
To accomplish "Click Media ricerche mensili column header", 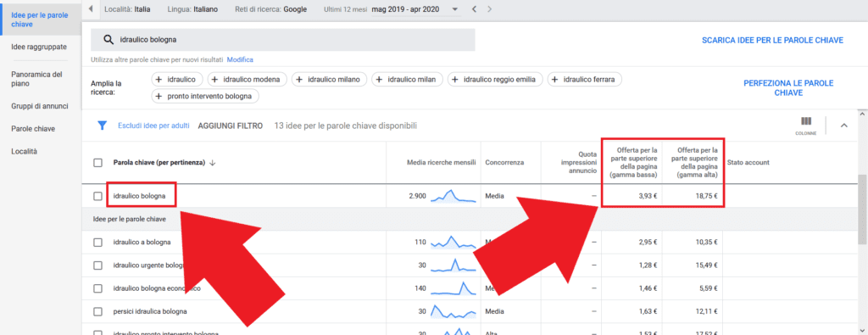I will point(441,163).
